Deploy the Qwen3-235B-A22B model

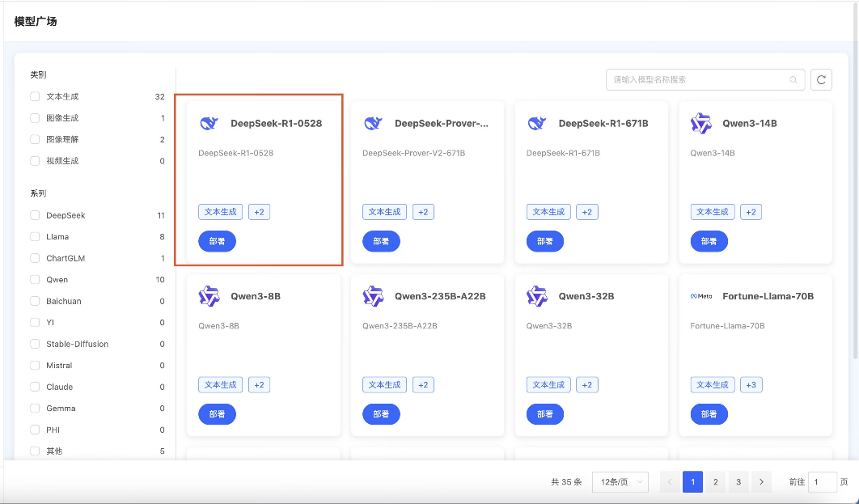tap(381, 414)
